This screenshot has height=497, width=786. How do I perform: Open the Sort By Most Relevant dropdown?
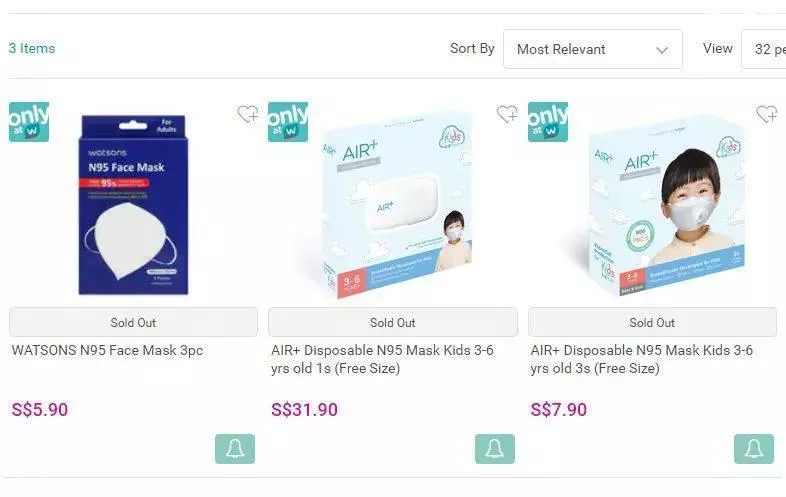pyautogui.click(x=593, y=49)
